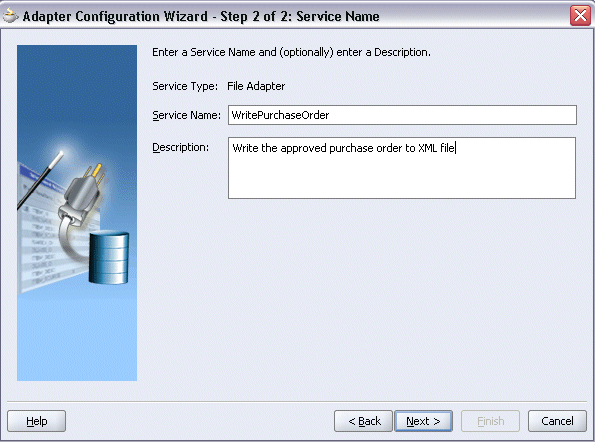Click inside the Description text area
Image resolution: width=595 pixels, height=442 pixels.
click(402, 168)
